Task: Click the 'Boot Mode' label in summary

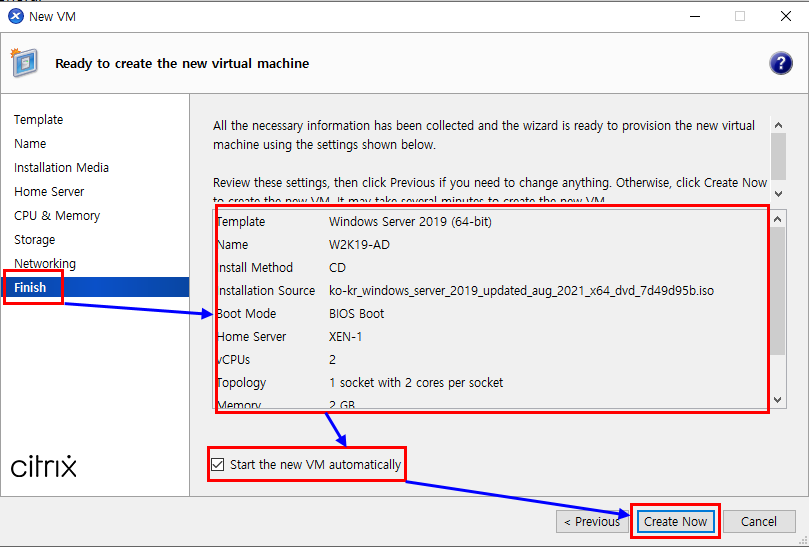Action: click(x=247, y=314)
